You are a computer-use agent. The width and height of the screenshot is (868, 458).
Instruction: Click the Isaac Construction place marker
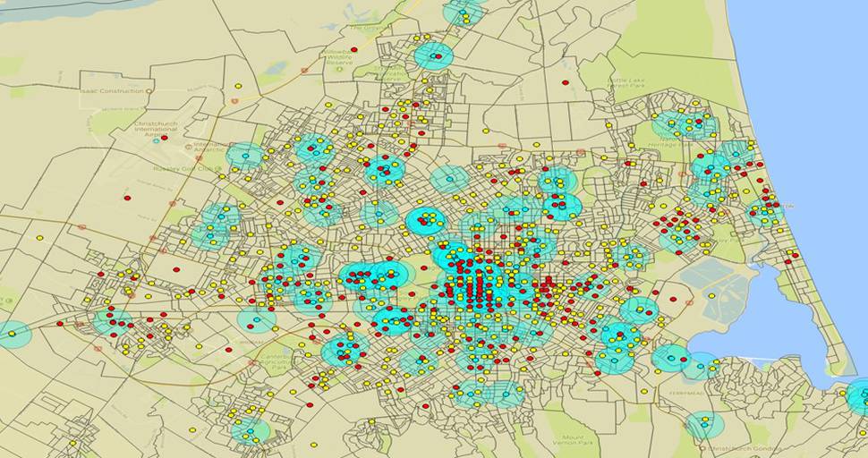point(149,90)
